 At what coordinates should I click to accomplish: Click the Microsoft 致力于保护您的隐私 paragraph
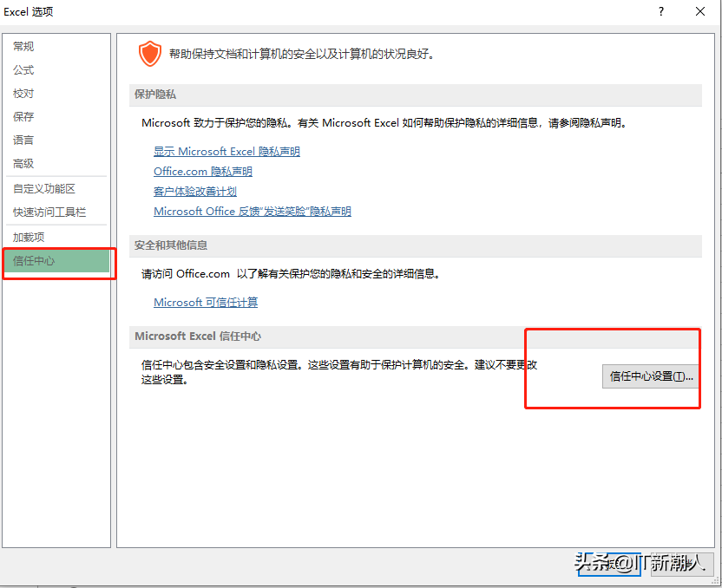pos(385,123)
